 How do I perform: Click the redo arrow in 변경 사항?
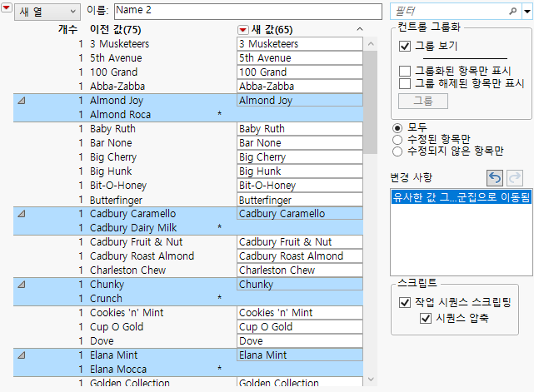click(515, 177)
